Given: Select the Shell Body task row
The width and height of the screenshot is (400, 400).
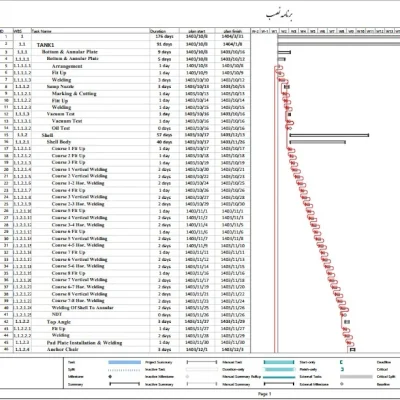Looking at the screenshot, I should click(125, 142).
